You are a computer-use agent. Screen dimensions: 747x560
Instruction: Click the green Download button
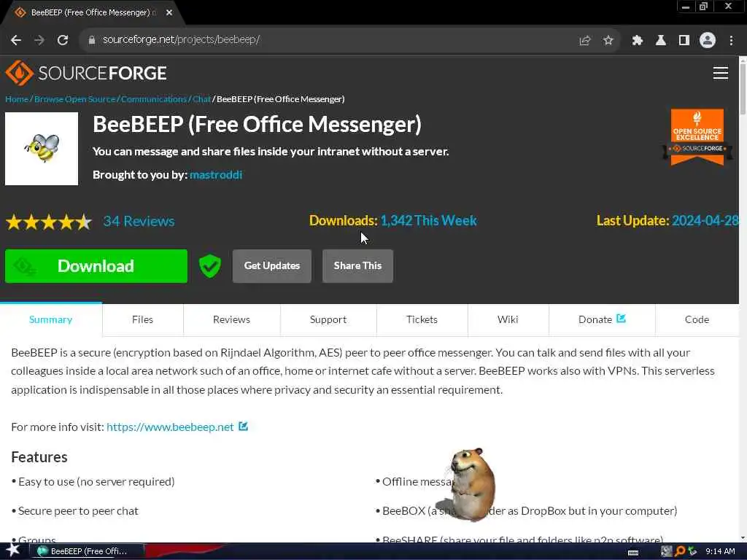click(96, 266)
